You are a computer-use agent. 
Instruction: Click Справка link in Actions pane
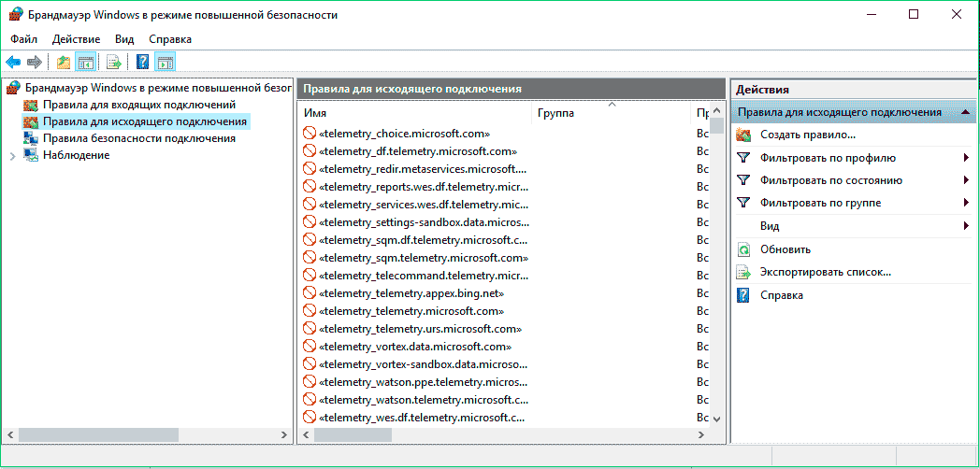coord(781,295)
